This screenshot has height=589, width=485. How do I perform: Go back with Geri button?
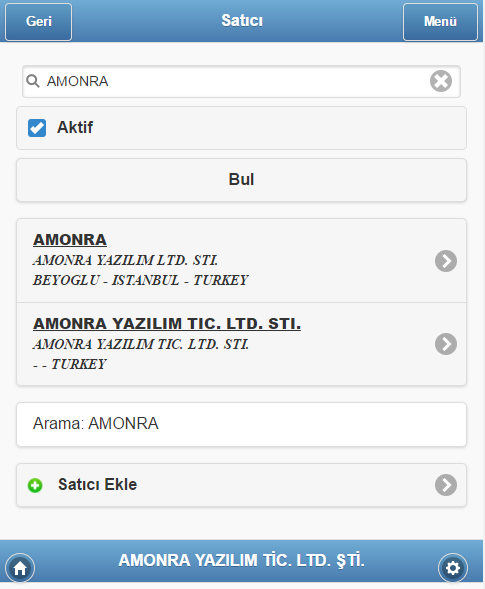tap(38, 21)
